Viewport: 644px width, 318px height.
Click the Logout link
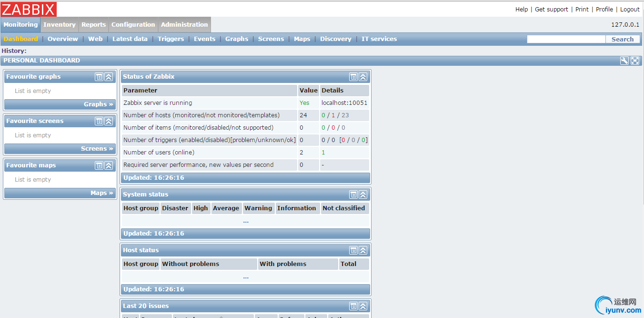630,10
